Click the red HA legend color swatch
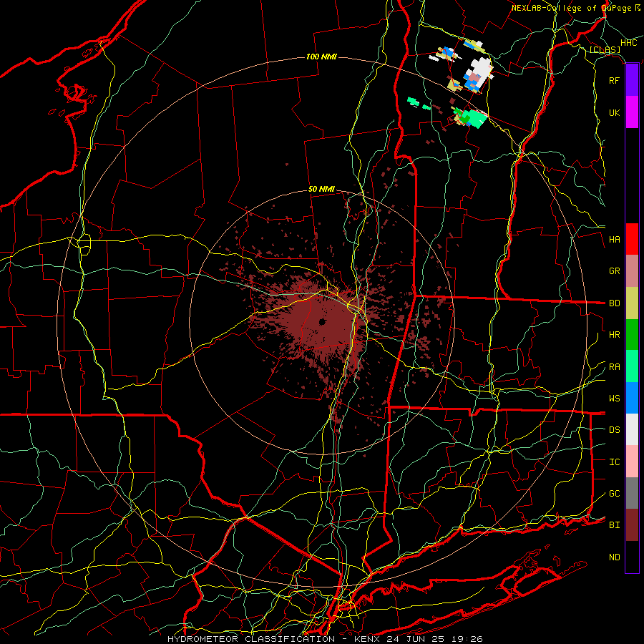Viewport: 644px width, 644px height. [632, 239]
